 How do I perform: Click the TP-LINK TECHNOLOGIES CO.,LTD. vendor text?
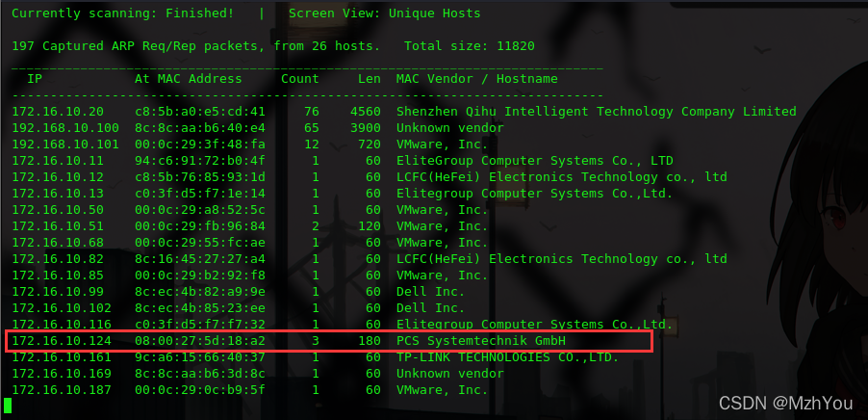pyautogui.click(x=508, y=357)
